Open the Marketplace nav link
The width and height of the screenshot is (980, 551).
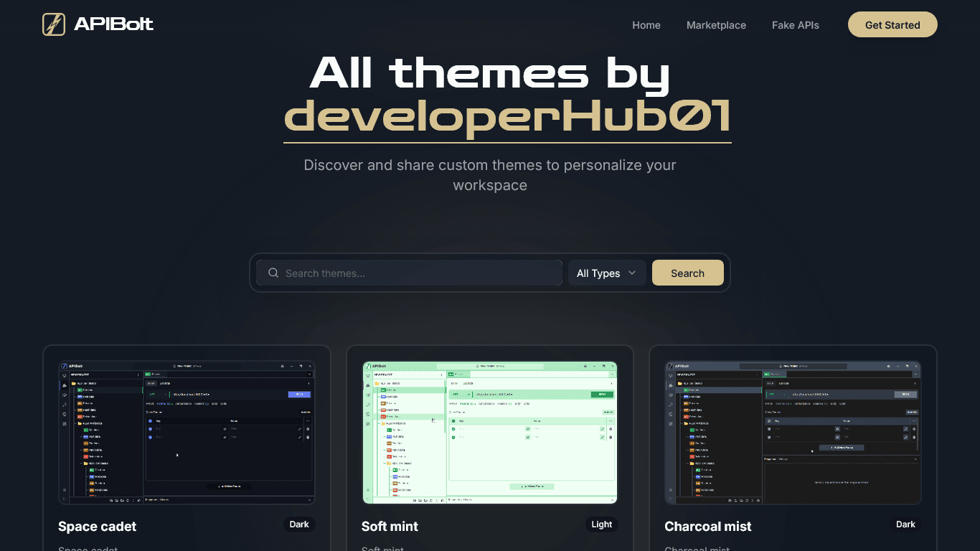tap(716, 25)
